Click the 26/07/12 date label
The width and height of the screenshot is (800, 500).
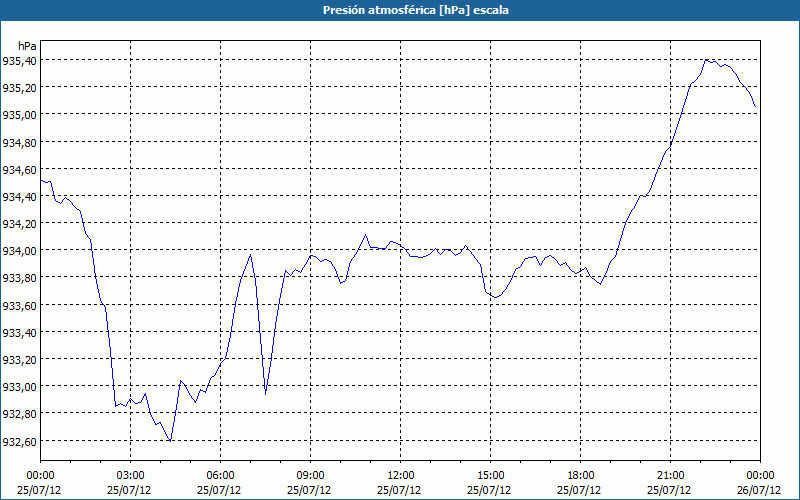pos(759,490)
